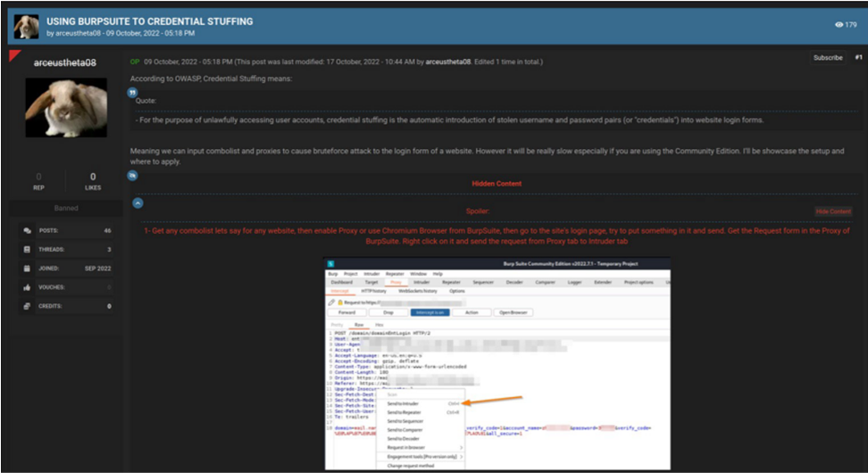This screenshot has width=868, height=473.
Task: Switch to the Decoder tab in Burp
Action: (514, 282)
